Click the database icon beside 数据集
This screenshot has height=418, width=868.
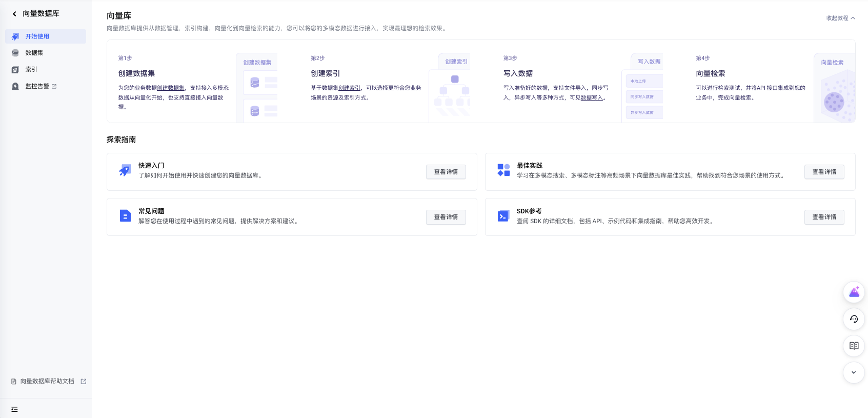coord(15,53)
